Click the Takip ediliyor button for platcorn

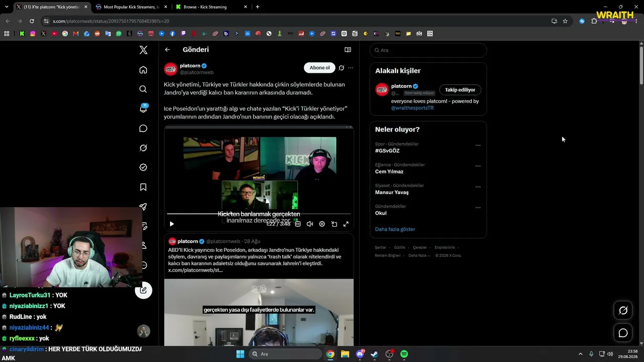(x=460, y=90)
